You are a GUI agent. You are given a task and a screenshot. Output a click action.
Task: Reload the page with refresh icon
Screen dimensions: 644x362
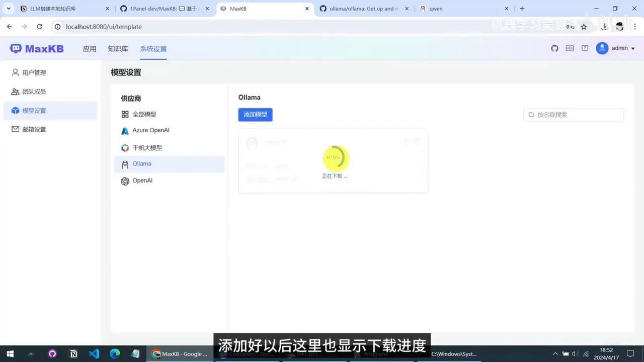click(x=40, y=27)
